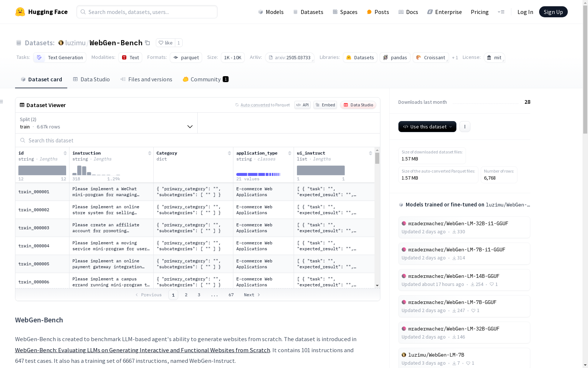Open Posts in the top navigation
588x368 pixels.
click(378, 12)
